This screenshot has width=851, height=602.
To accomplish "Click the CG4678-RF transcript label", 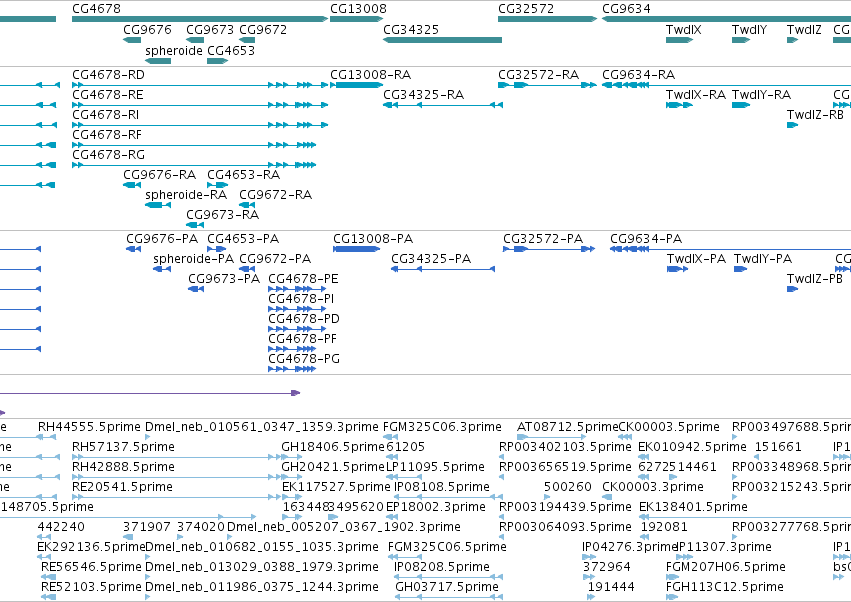I will [x=107, y=135].
